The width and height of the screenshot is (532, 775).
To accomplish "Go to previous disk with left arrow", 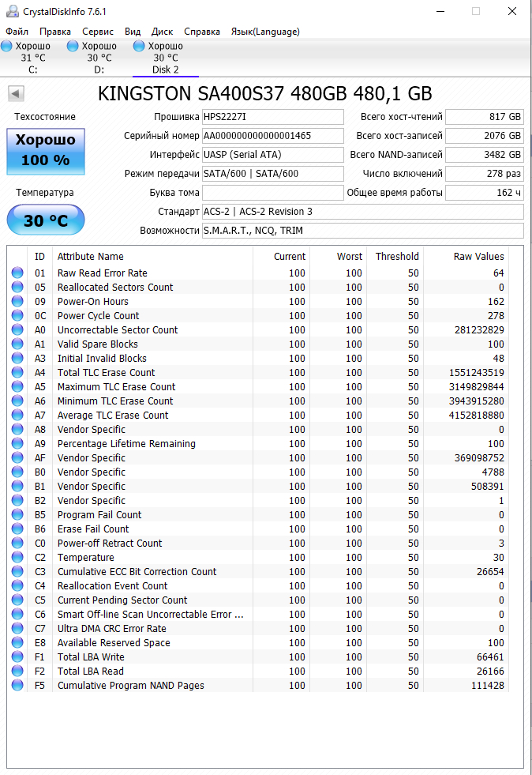I will click(16, 93).
